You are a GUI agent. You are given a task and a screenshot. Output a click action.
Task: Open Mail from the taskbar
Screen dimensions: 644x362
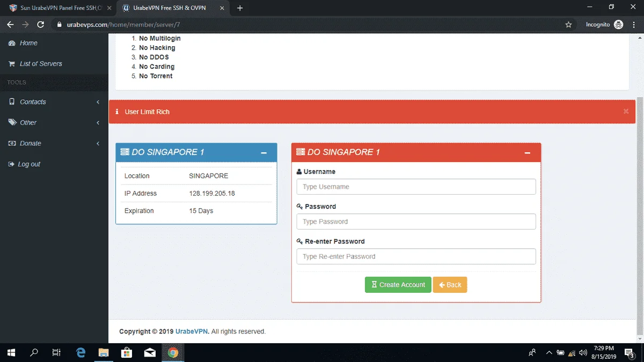coord(150,352)
